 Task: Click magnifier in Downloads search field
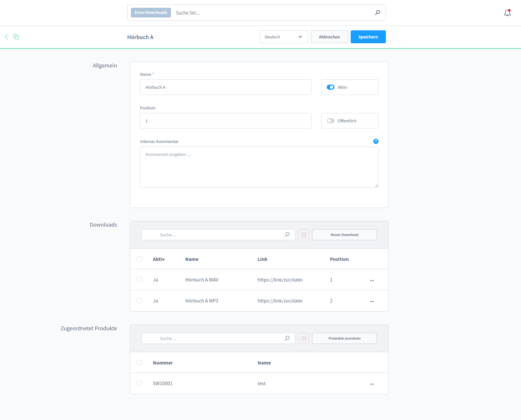(287, 235)
